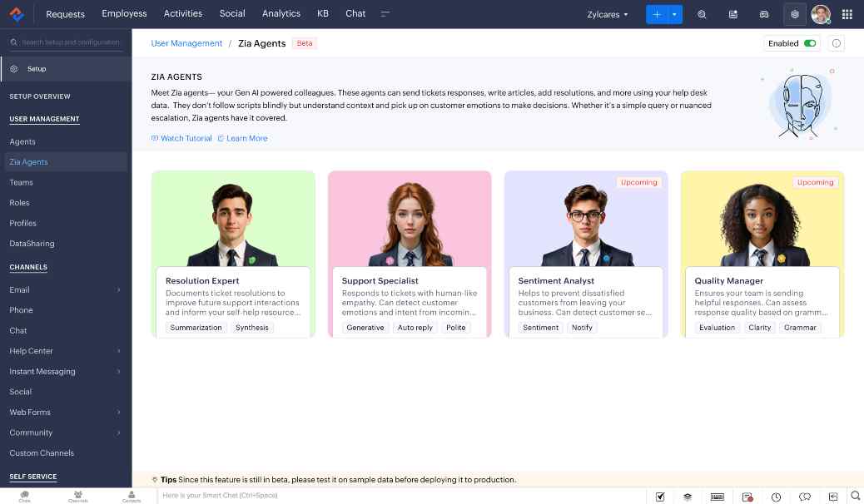The image size is (864, 504).
Task: Switch to the Analytics tab
Action: tap(281, 13)
